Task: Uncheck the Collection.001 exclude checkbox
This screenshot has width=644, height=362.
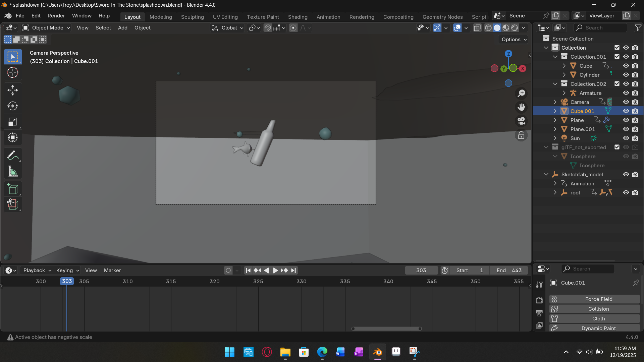Action: [x=617, y=57]
